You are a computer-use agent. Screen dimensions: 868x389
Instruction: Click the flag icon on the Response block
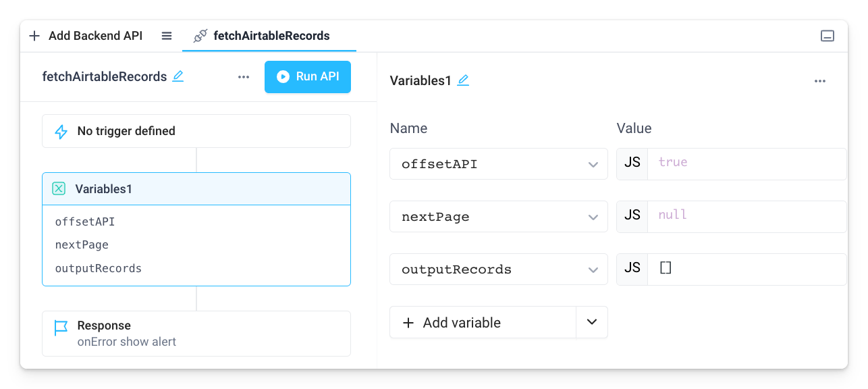click(60, 328)
